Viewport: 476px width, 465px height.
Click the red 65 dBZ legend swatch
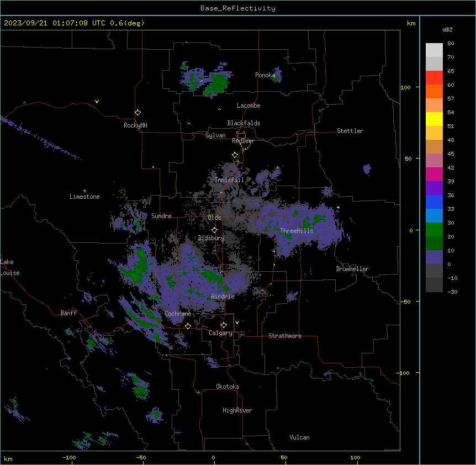pyautogui.click(x=434, y=78)
